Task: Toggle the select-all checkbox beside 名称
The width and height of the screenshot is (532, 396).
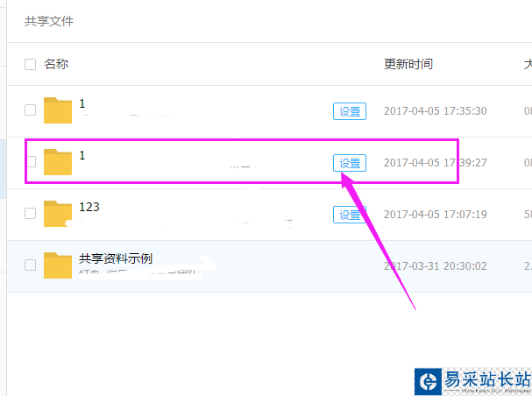Action: coord(30,64)
